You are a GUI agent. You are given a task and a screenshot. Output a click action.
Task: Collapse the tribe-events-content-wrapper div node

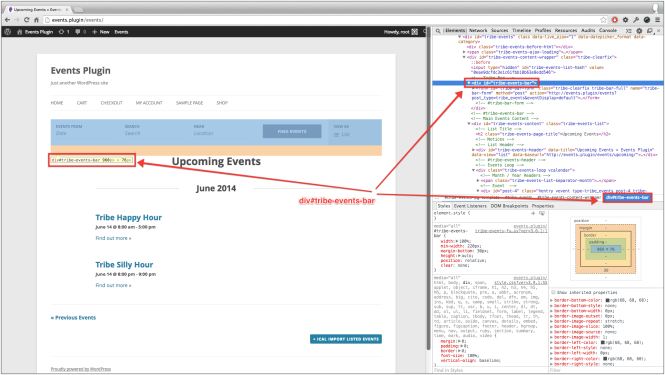(464, 57)
